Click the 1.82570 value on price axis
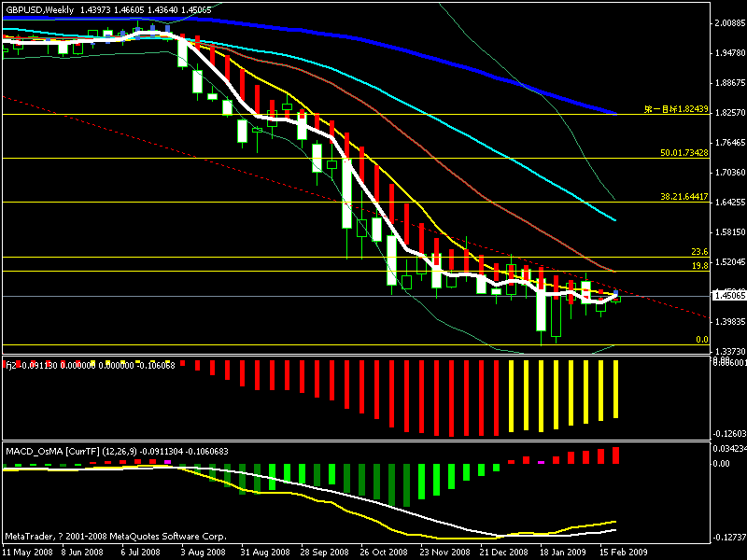This screenshot has width=747, height=560. pos(730,113)
